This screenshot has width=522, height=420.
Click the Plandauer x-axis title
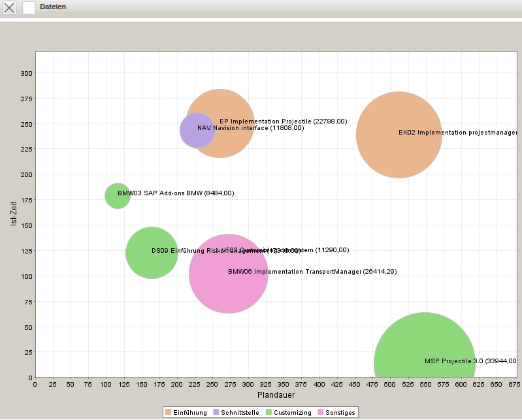click(x=276, y=395)
